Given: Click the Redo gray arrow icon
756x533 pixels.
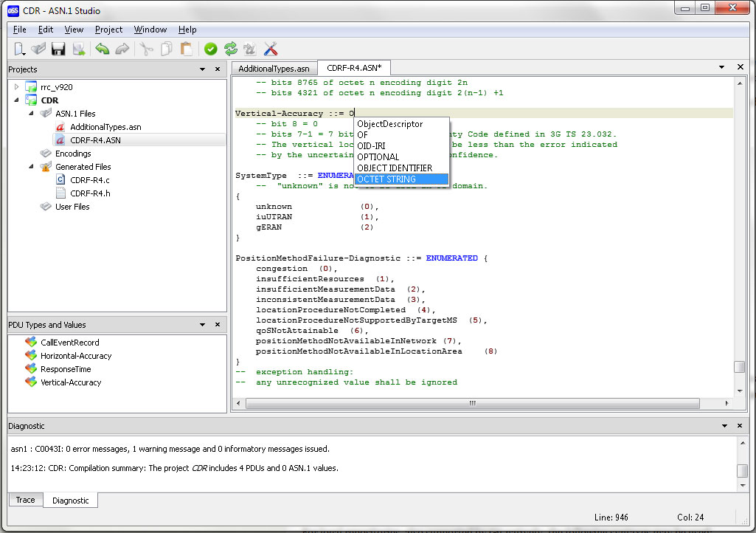Looking at the screenshot, I should pos(122,49).
